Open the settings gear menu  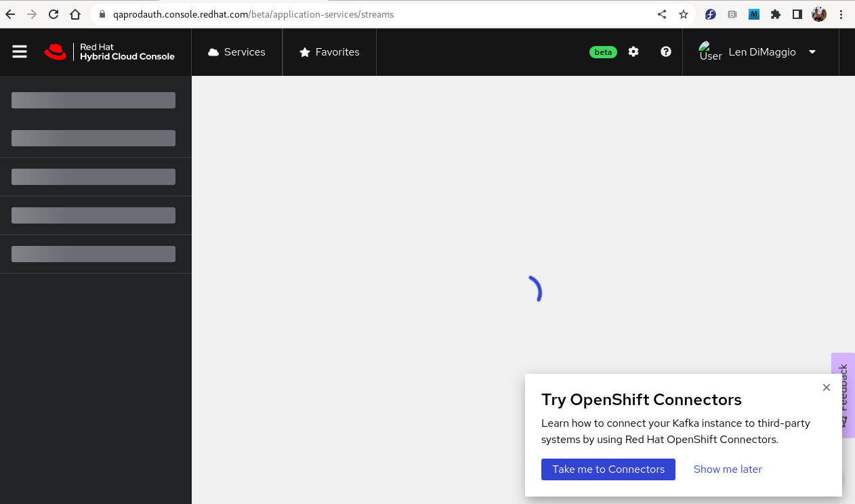coord(633,51)
